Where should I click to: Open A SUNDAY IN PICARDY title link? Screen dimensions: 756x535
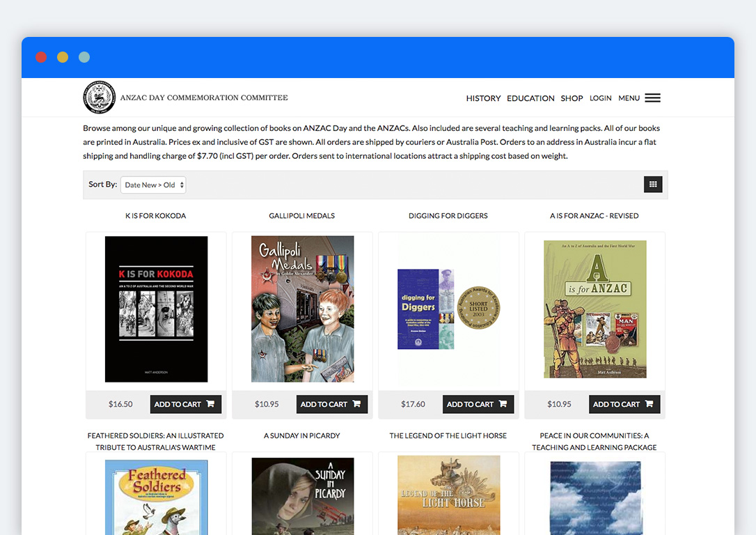[302, 435]
